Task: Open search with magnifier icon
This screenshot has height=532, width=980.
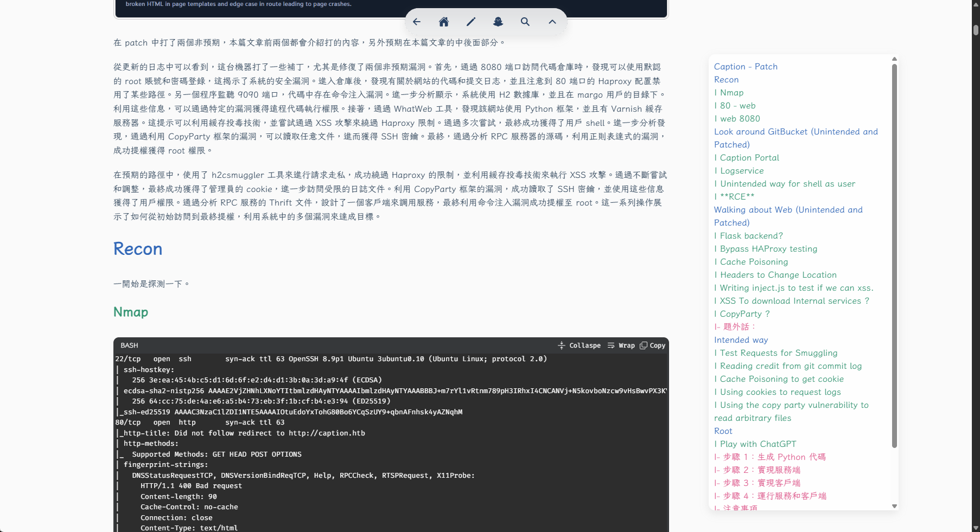Action: (x=525, y=22)
